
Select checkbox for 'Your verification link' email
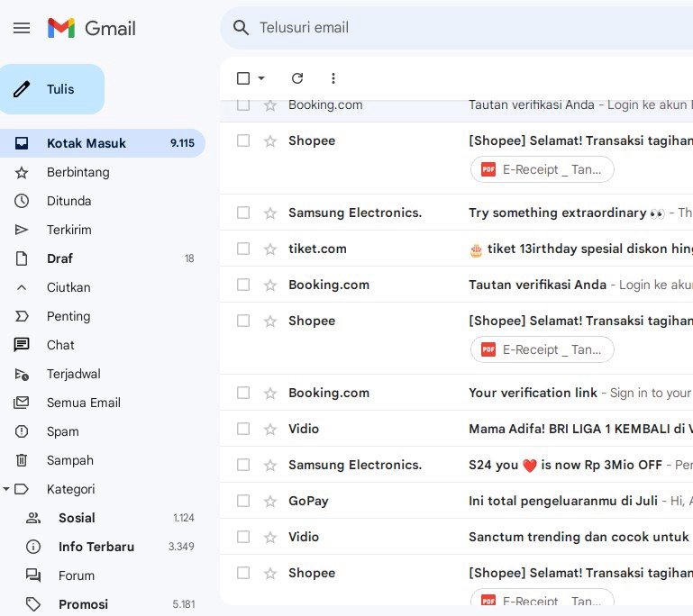243,393
